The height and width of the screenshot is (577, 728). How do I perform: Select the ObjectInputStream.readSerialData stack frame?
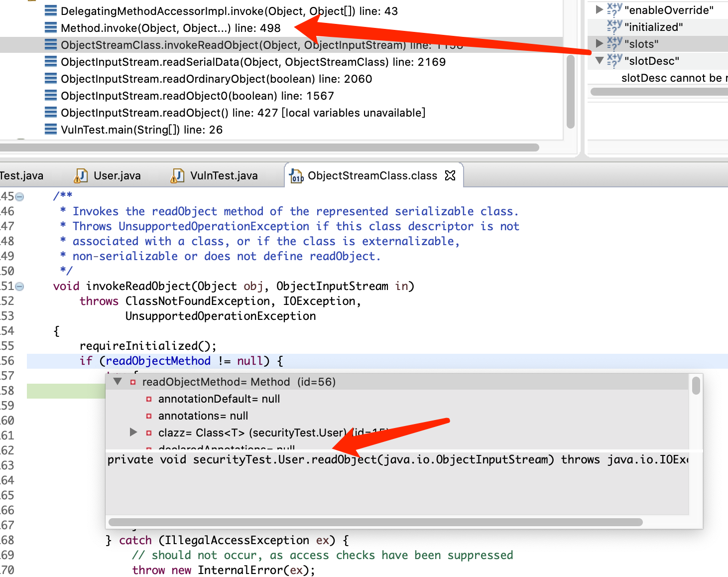coord(253,62)
